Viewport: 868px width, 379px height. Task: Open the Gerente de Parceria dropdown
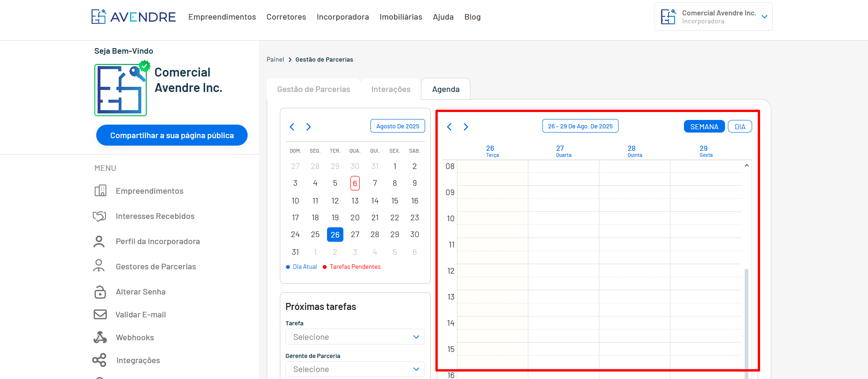click(x=355, y=369)
